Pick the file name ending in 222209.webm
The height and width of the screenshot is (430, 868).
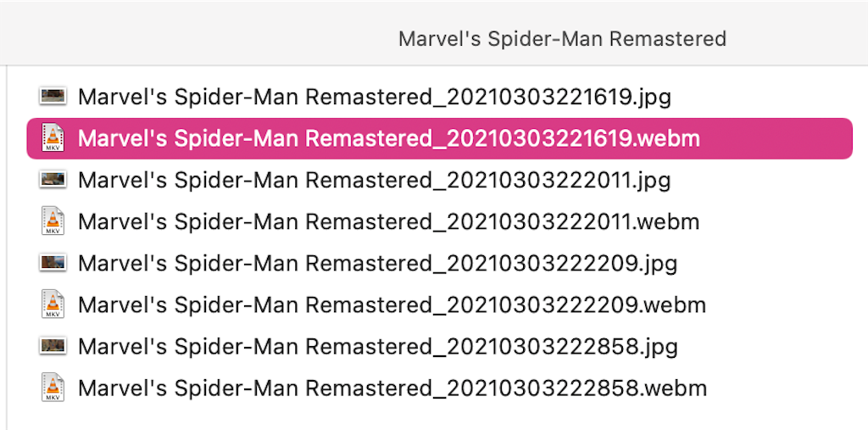click(392, 304)
